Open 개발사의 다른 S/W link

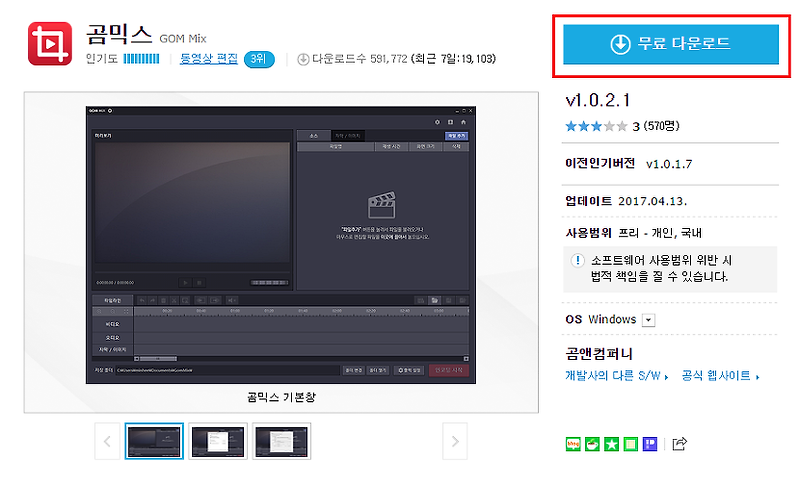[x=616, y=376]
